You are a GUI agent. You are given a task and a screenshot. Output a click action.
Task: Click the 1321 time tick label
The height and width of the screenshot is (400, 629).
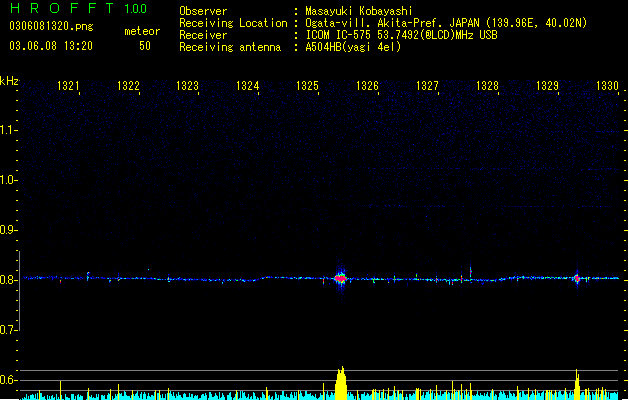(68, 86)
